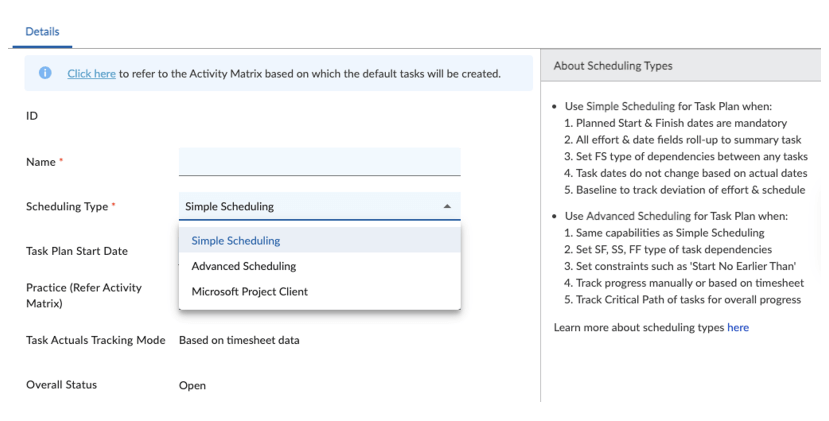This screenshot has width=829, height=421.
Task: Select Advanced Scheduling from the dropdown list
Action: coord(243,266)
